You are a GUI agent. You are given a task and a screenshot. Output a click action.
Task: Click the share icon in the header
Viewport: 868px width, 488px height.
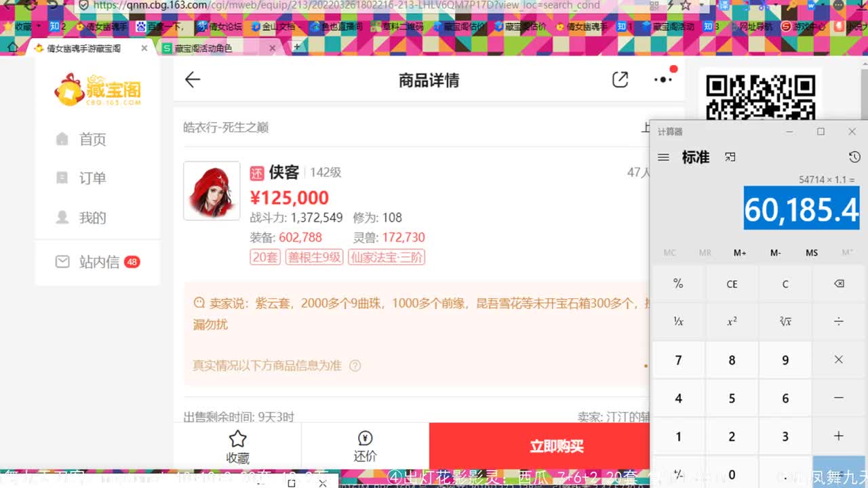pos(620,79)
